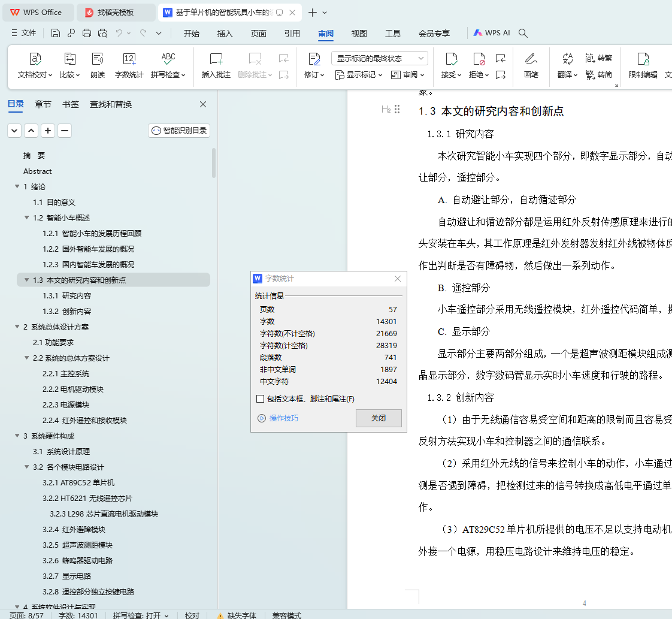Click the 比较 compare documents icon

(x=69, y=59)
